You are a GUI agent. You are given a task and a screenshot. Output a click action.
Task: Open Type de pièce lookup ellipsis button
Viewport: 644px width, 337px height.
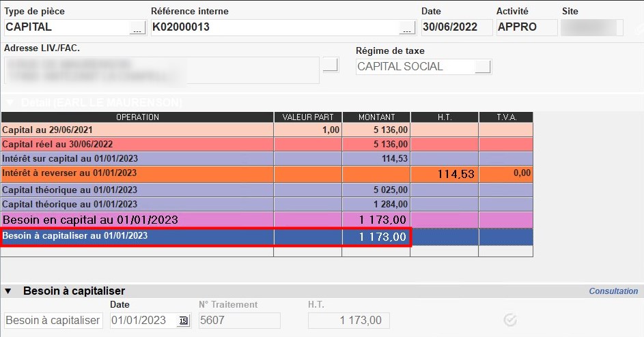[x=137, y=28]
